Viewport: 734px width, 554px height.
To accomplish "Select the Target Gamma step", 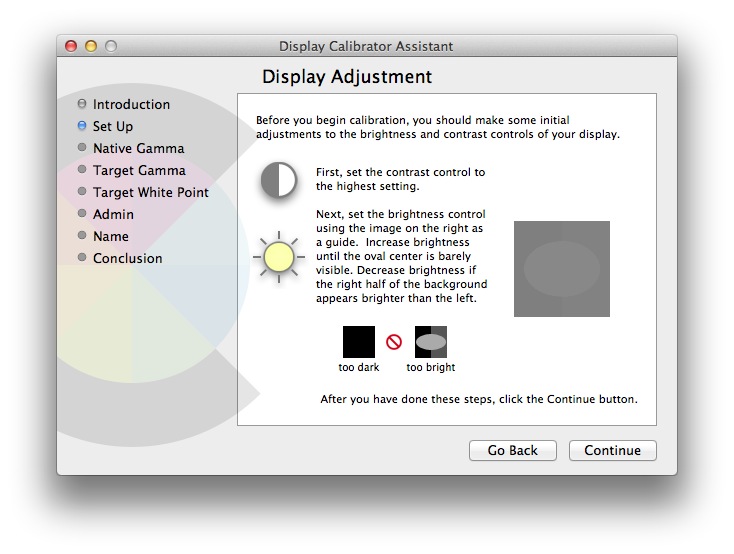I will pos(139,170).
